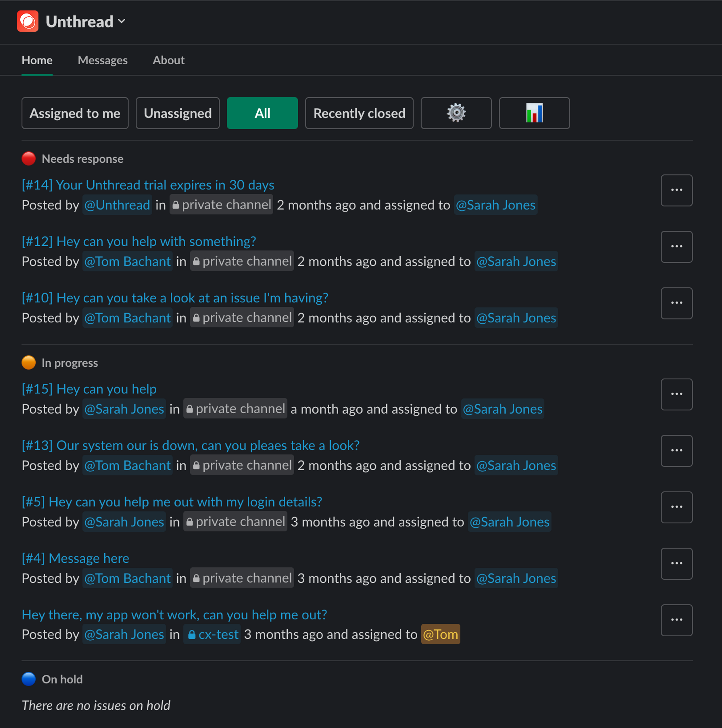Click the red Needs response status icon

point(28,159)
